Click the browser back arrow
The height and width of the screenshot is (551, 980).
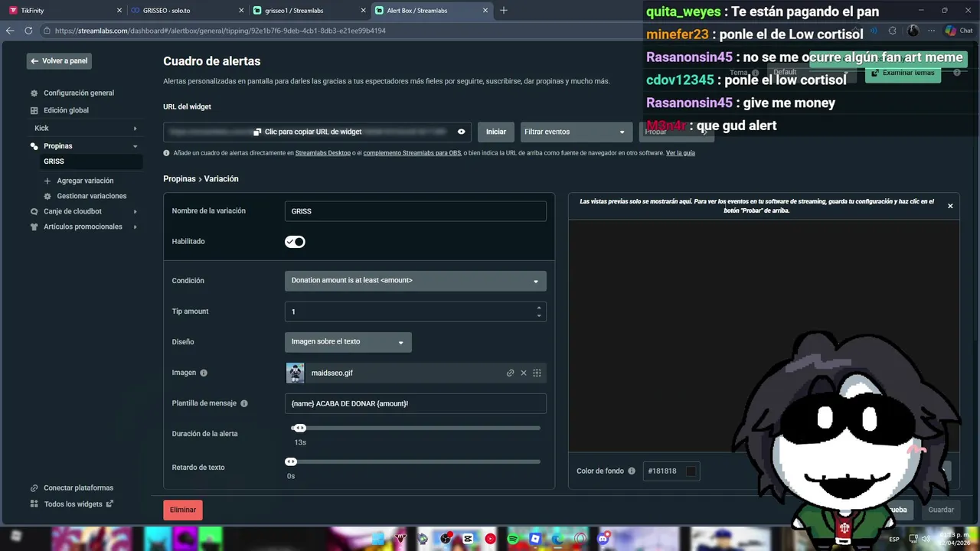tap(10, 31)
